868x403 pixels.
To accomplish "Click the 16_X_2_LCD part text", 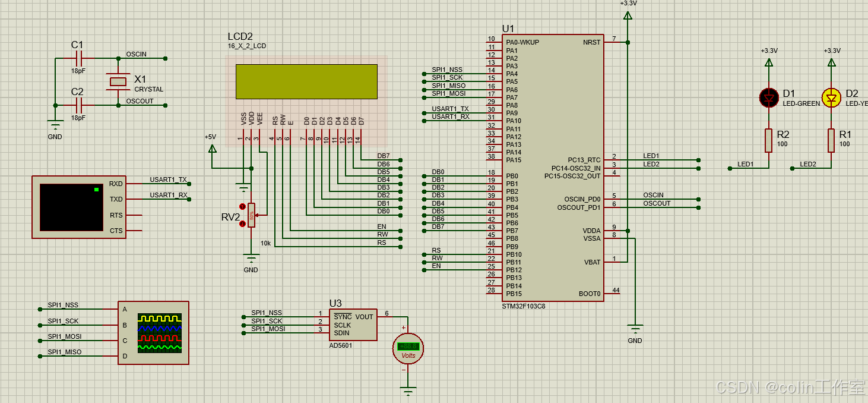I will coord(246,46).
